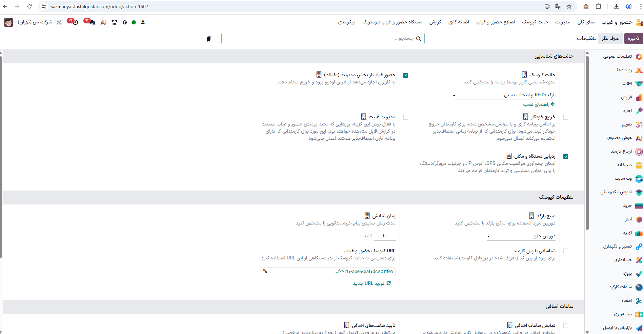Click the green status dot icon
The image size is (644, 334).
[134, 22]
